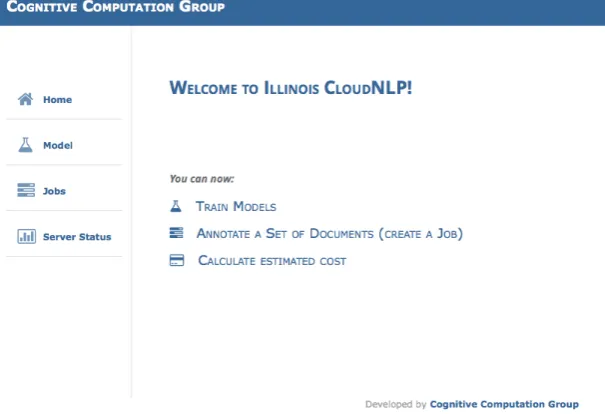Click the Home house icon in sidebar
Viewport: 605px width, 414px height.
[x=25, y=99]
